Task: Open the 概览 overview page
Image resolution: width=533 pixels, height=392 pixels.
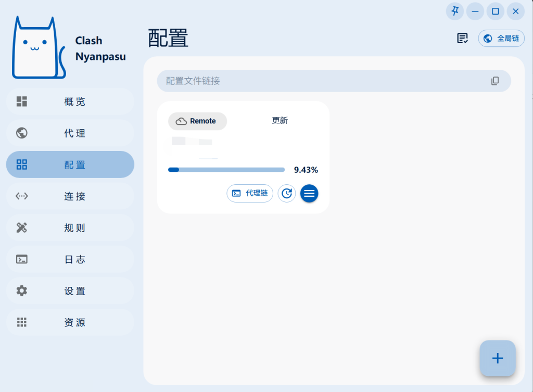Action: [70, 102]
